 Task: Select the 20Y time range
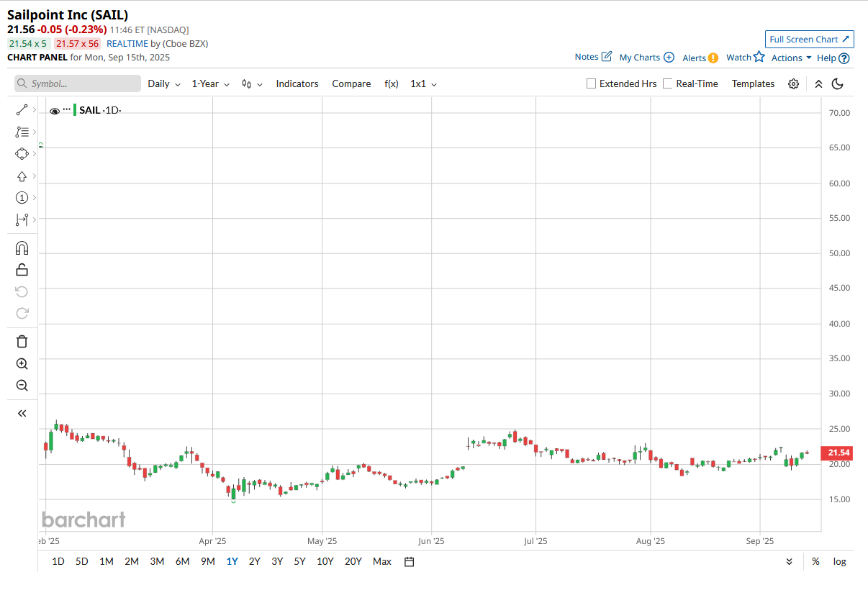[x=353, y=561]
